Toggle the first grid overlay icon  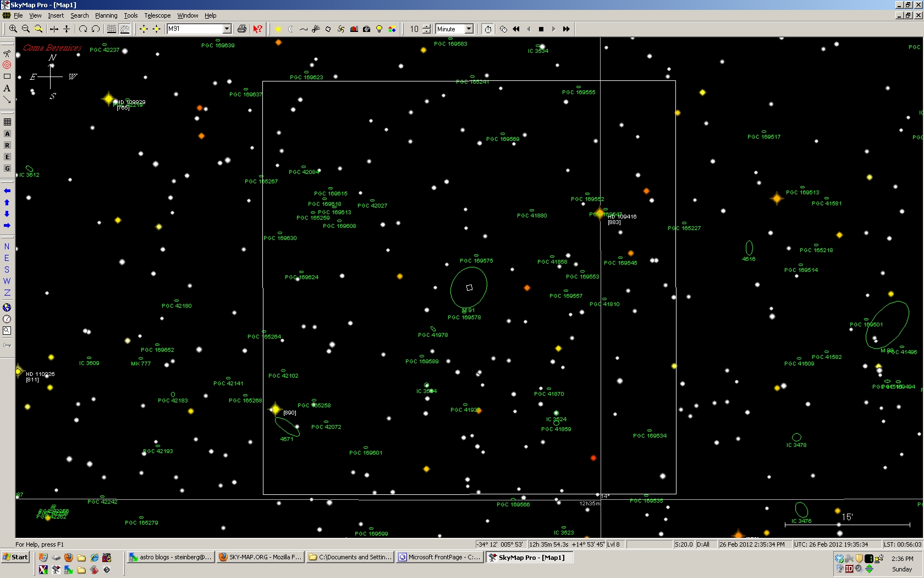point(112,29)
